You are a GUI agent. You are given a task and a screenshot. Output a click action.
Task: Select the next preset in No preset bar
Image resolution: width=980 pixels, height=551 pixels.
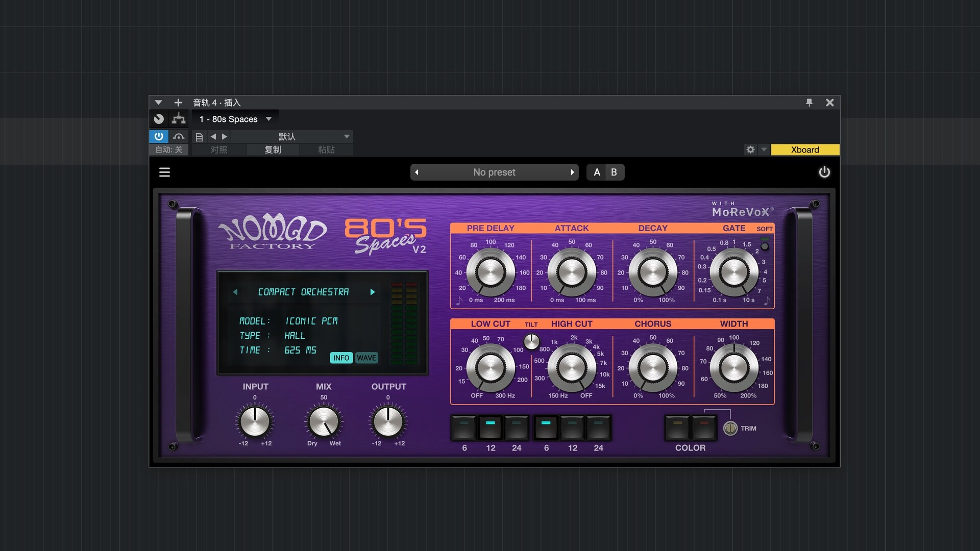click(x=572, y=172)
